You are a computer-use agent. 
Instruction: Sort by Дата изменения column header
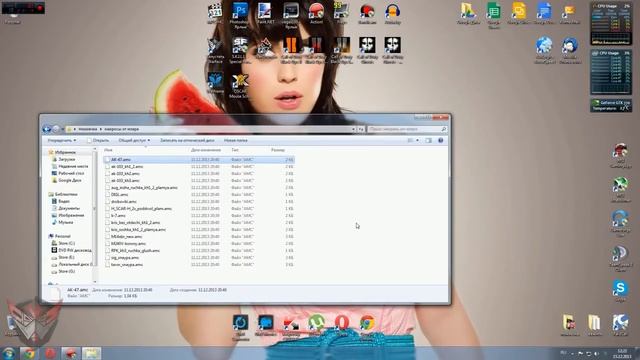pyautogui.click(x=206, y=150)
